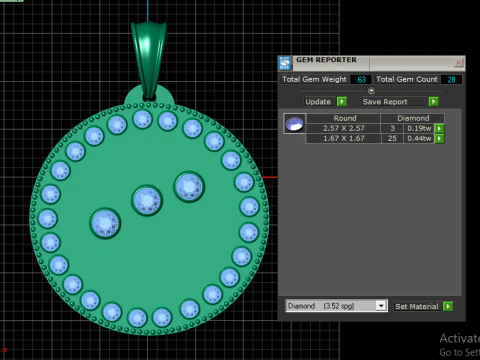The height and width of the screenshot is (360, 480).
Task: Click the quantity cell showing 3
Action: point(392,128)
